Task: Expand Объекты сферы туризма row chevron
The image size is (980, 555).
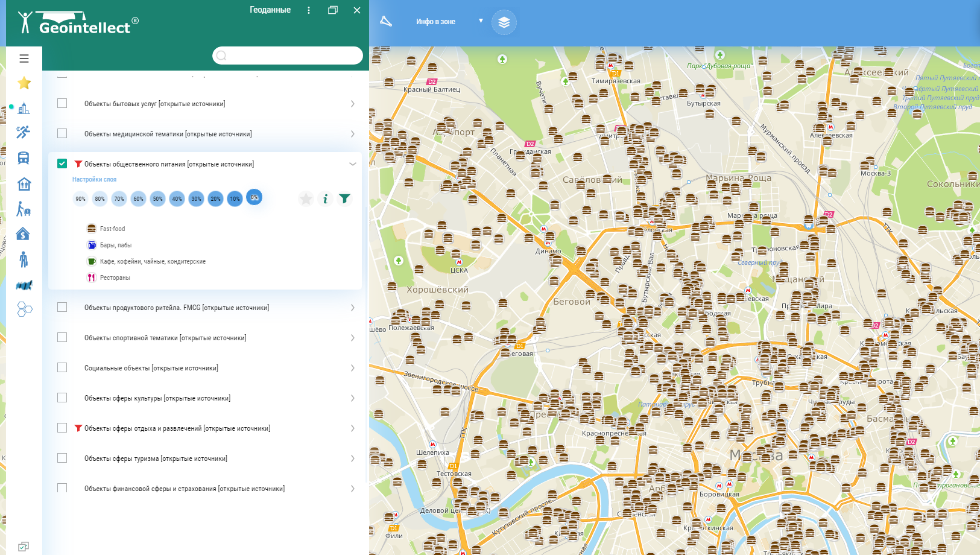Action: click(353, 458)
